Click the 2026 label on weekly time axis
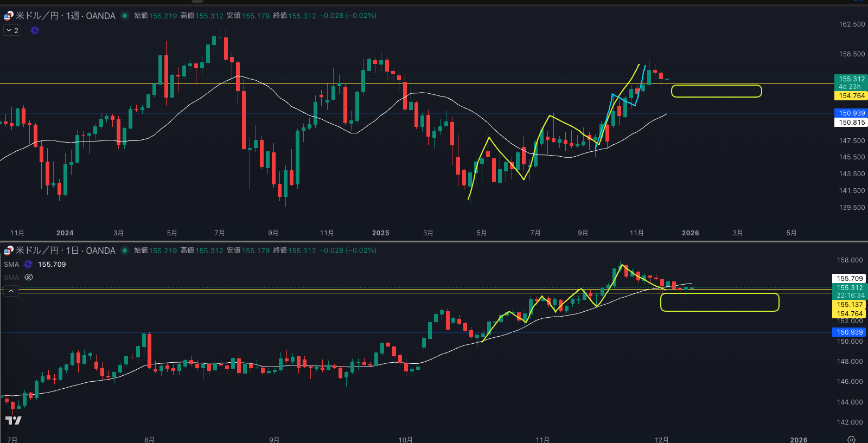This screenshot has height=443, width=868. (690, 233)
